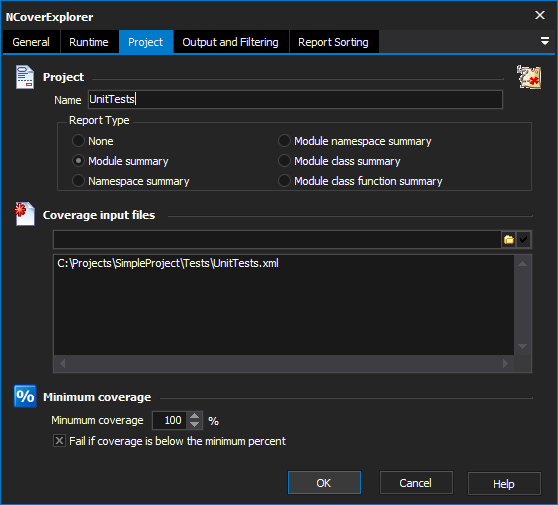Select Module summary radio button
The width and height of the screenshot is (558, 505).
(120, 161)
